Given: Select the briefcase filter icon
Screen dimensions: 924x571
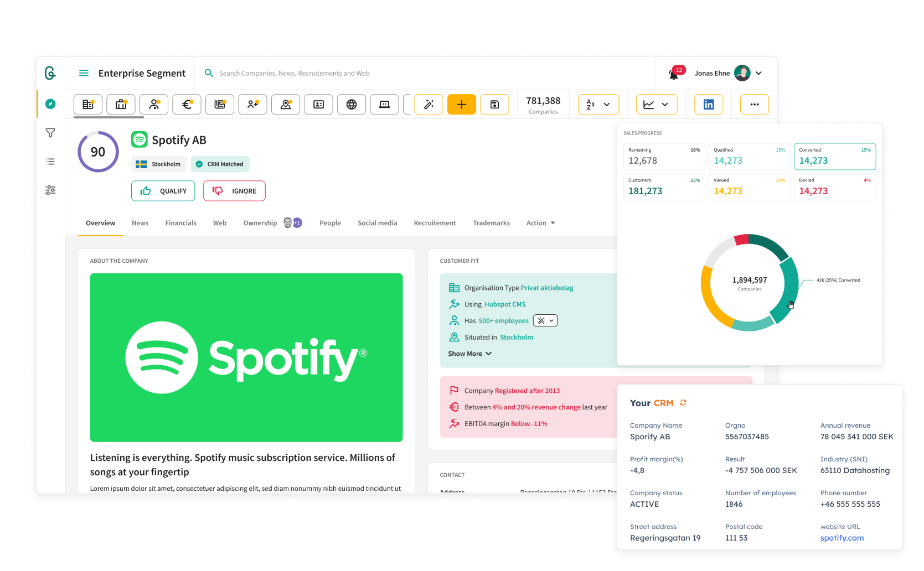Looking at the screenshot, I should [121, 105].
